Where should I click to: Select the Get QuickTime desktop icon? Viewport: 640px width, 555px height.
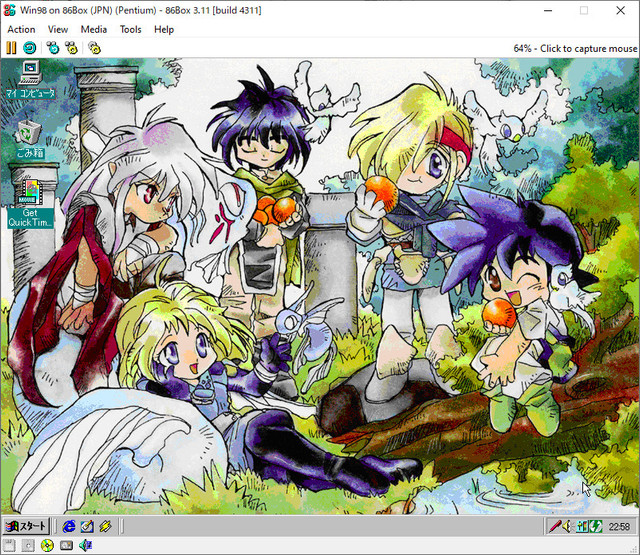click(x=30, y=204)
